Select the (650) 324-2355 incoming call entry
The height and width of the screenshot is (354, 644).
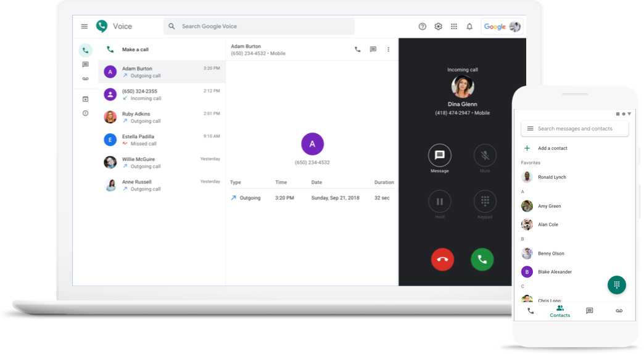pyautogui.click(x=162, y=94)
